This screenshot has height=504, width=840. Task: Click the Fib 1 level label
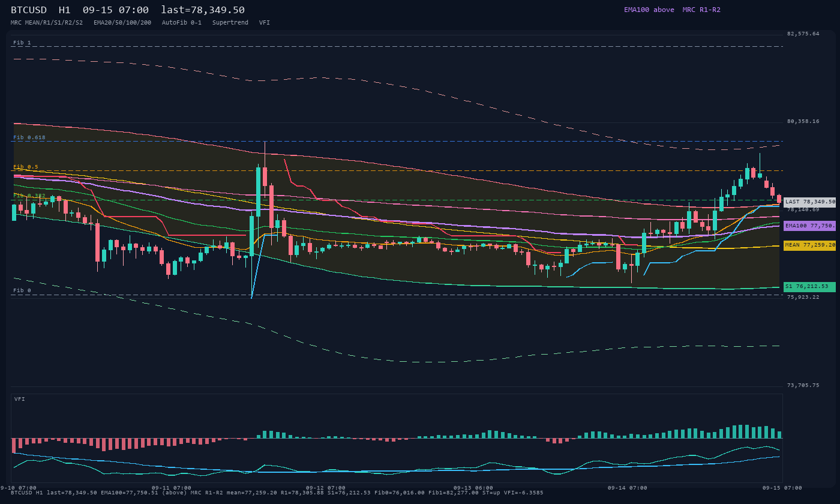coord(22,43)
